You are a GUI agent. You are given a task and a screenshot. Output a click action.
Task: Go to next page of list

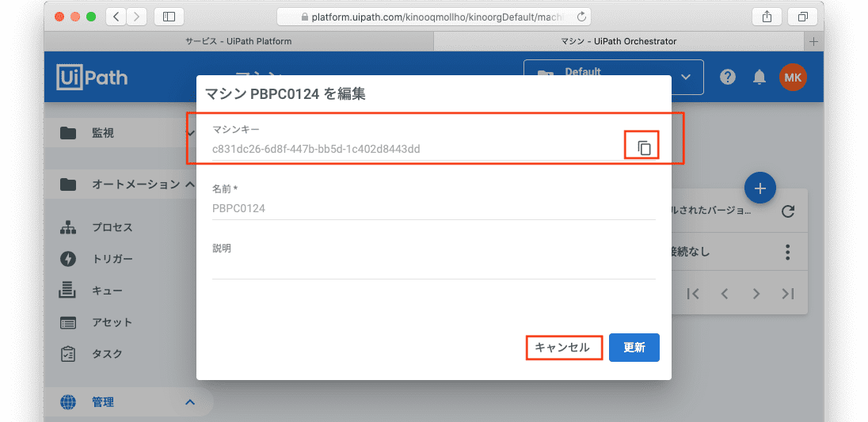click(756, 294)
